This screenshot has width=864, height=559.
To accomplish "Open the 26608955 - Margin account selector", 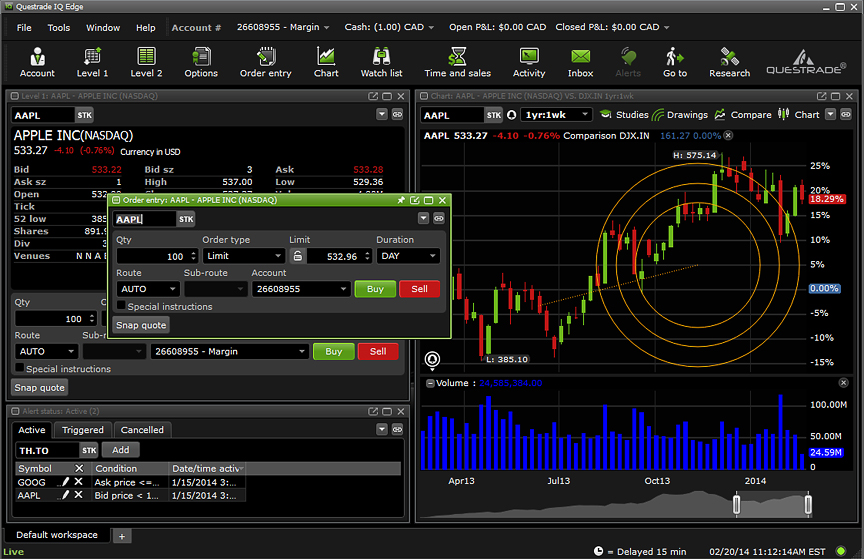I will coord(283,27).
